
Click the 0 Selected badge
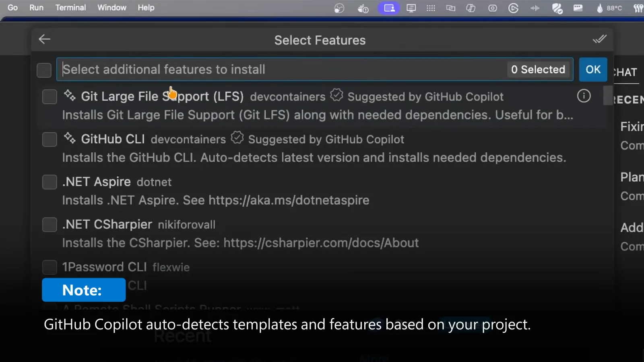coord(538,70)
